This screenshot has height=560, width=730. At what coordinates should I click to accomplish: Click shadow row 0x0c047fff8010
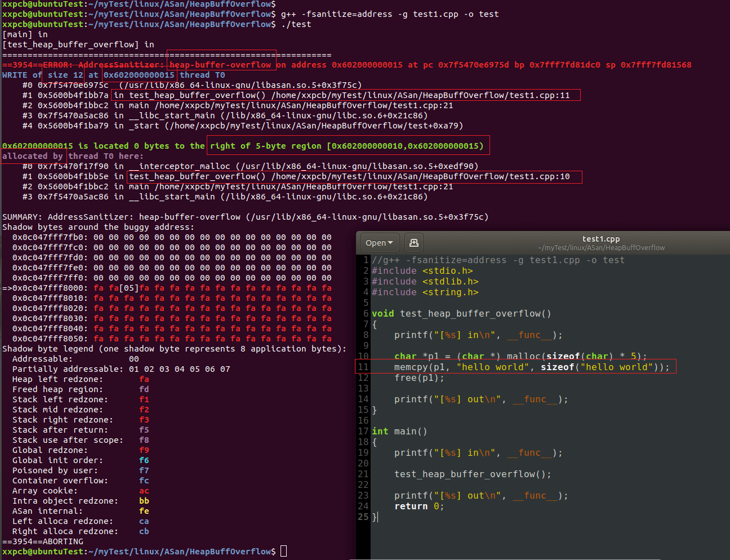[x=172, y=298]
